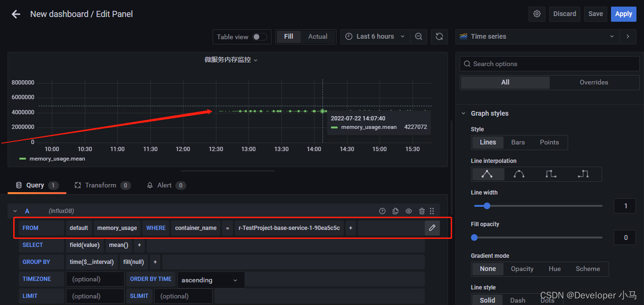Click the Discard button
The image size is (644, 305).
coord(564,14)
